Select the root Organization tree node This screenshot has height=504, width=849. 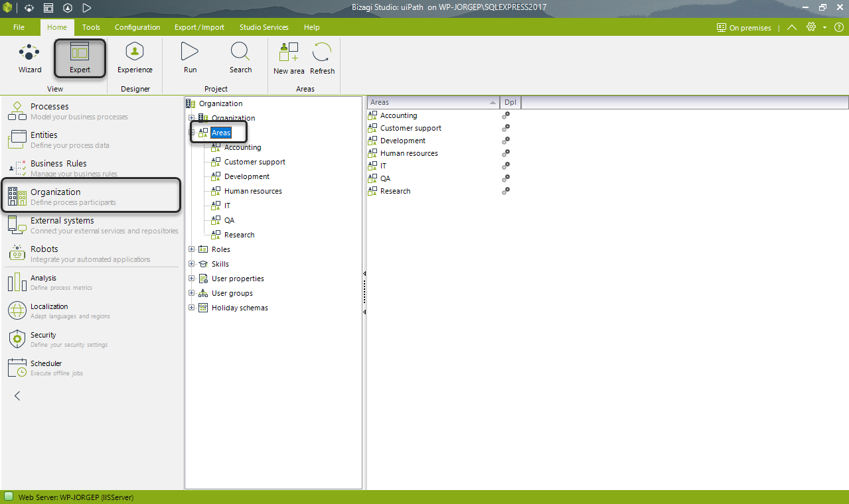[220, 103]
